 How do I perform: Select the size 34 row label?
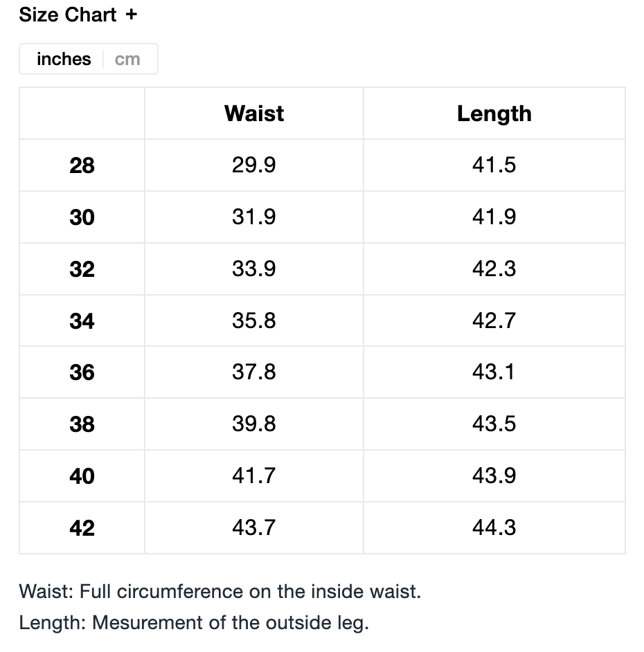coord(82,321)
